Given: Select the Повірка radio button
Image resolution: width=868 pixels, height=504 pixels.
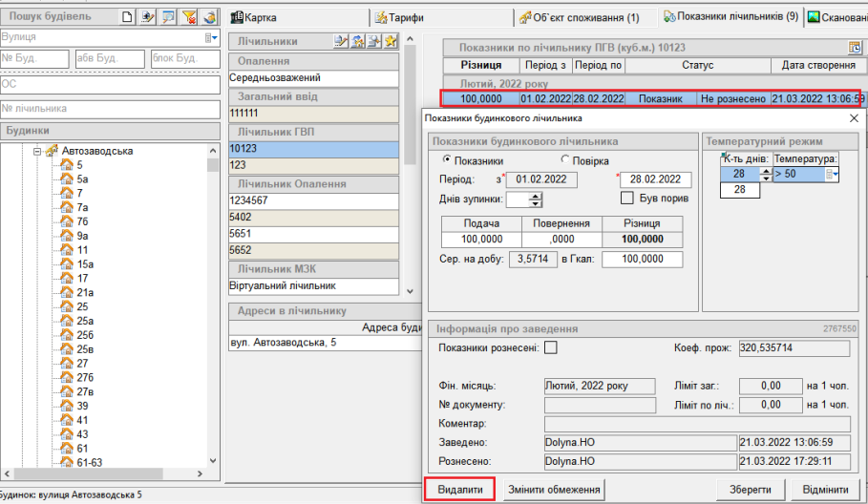Looking at the screenshot, I should (x=565, y=160).
